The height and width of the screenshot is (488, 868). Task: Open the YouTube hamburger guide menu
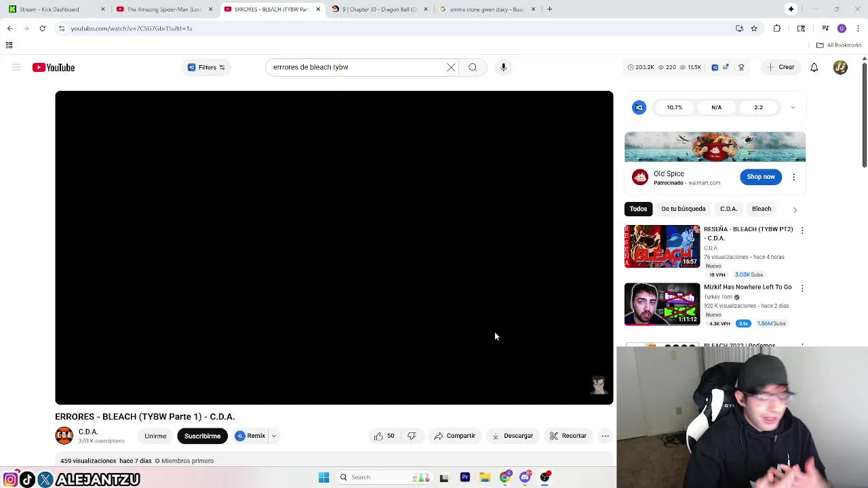[x=16, y=67]
